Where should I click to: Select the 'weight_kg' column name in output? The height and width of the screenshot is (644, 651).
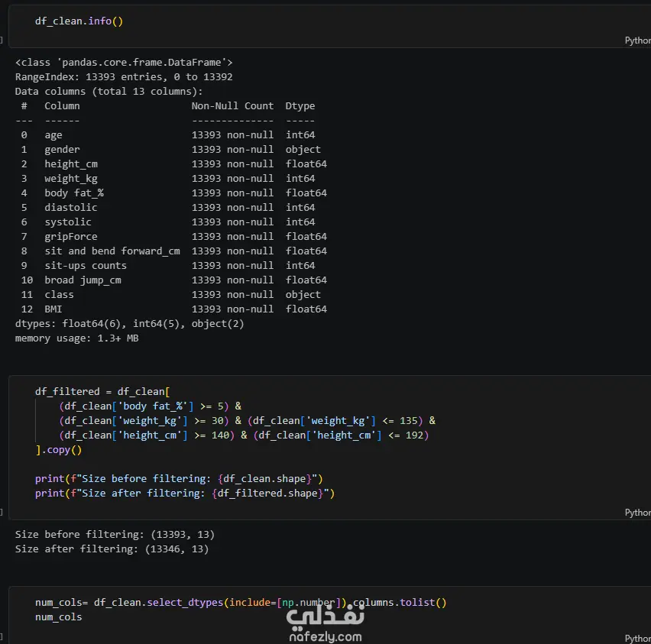coord(71,179)
